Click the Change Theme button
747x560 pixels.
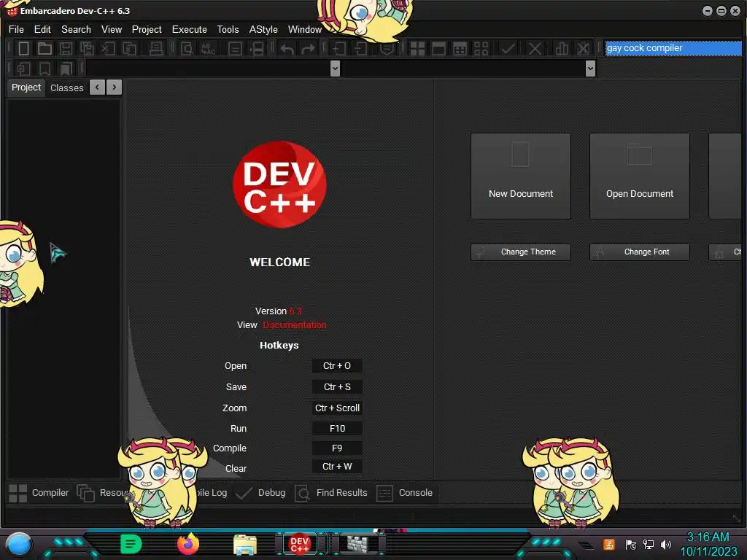[521, 252]
